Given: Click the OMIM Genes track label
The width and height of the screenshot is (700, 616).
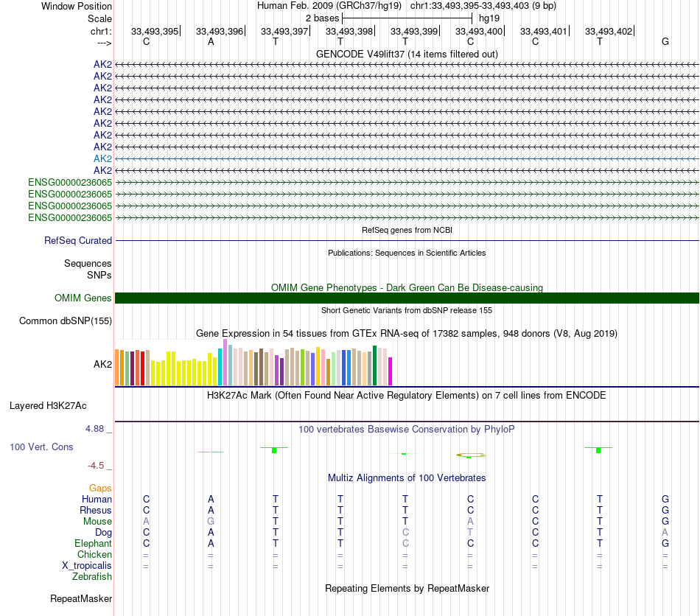Looking at the screenshot, I should 83,298.
